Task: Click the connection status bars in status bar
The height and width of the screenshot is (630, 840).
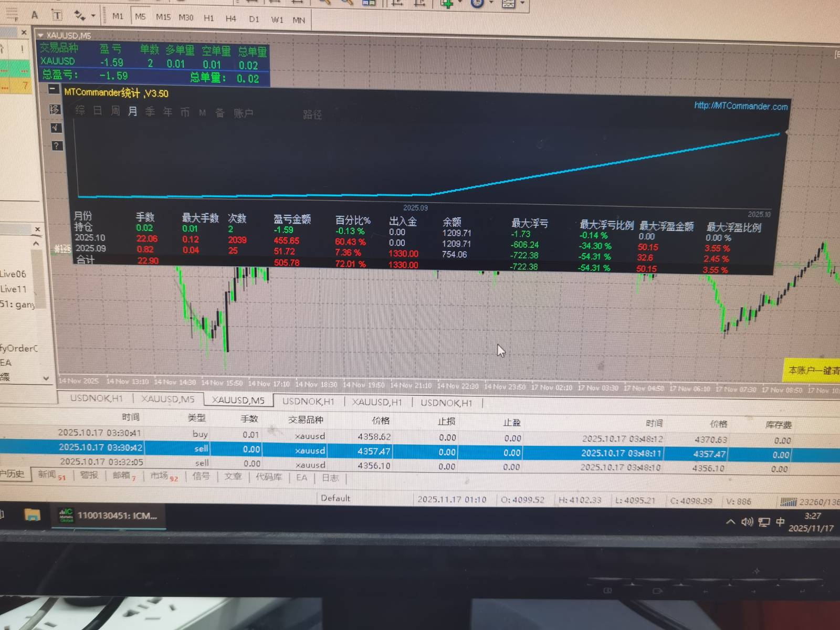Action: tap(787, 502)
